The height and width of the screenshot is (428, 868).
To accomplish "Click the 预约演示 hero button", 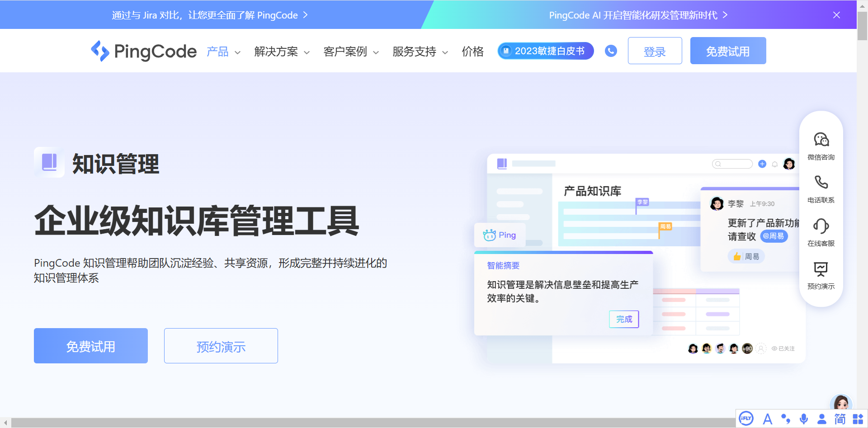I will click(x=221, y=346).
